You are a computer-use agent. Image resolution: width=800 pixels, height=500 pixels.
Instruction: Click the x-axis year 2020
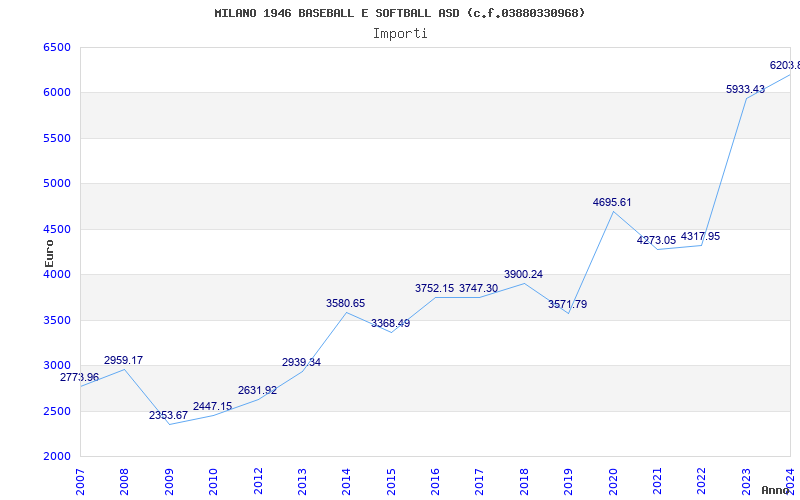pos(613,481)
